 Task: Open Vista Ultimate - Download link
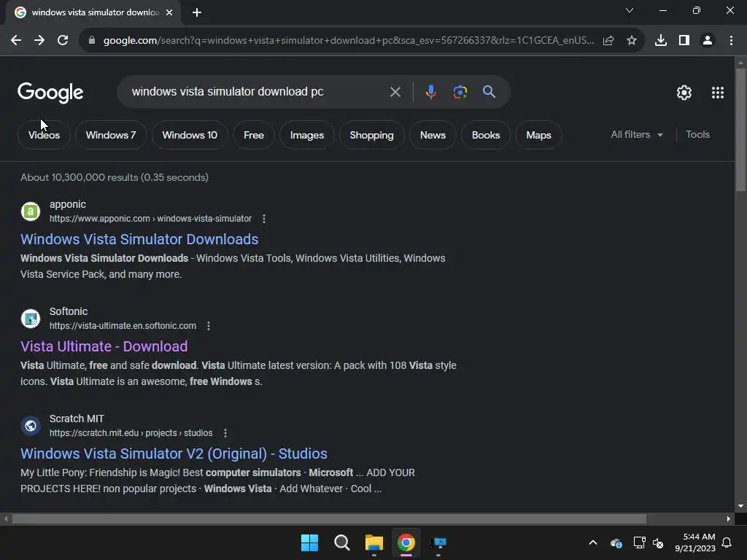pos(104,346)
